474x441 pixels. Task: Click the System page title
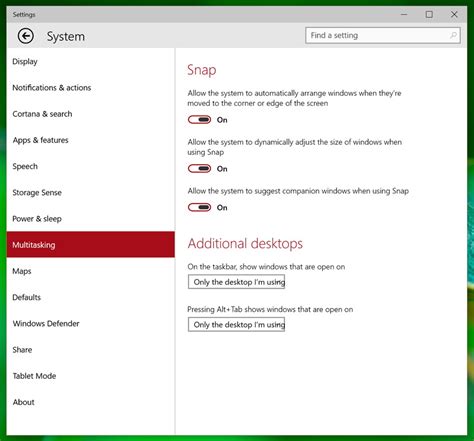tap(66, 37)
